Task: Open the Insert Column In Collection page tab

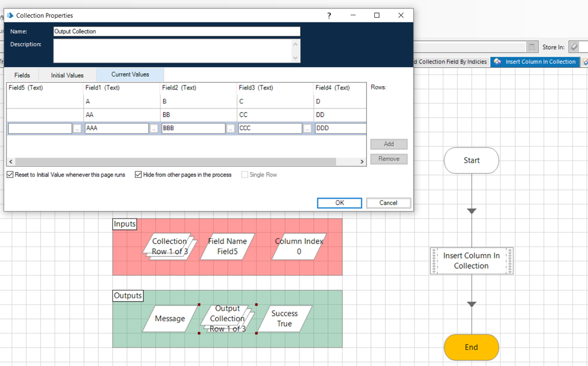Action: pyautogui.click(x=534, y=62)
